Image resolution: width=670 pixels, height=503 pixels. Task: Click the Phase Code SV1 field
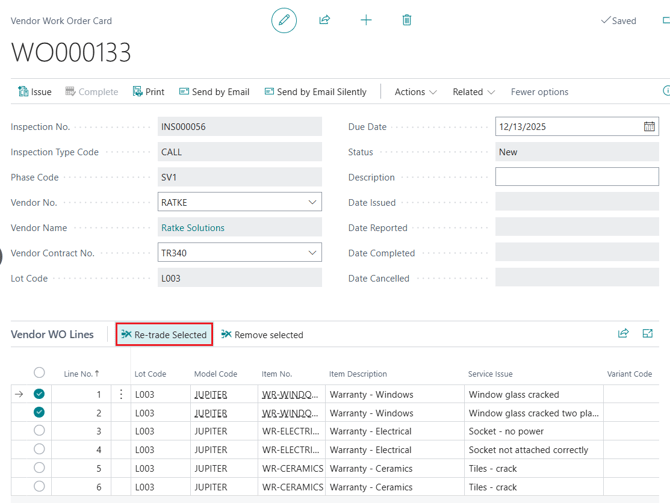(x=239, y=176)
